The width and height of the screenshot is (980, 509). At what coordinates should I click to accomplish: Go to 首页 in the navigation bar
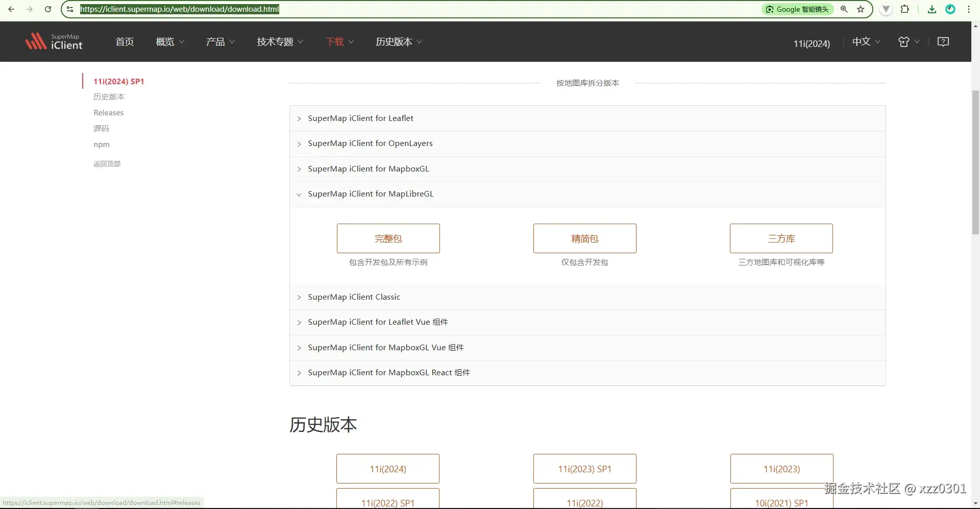125,42
